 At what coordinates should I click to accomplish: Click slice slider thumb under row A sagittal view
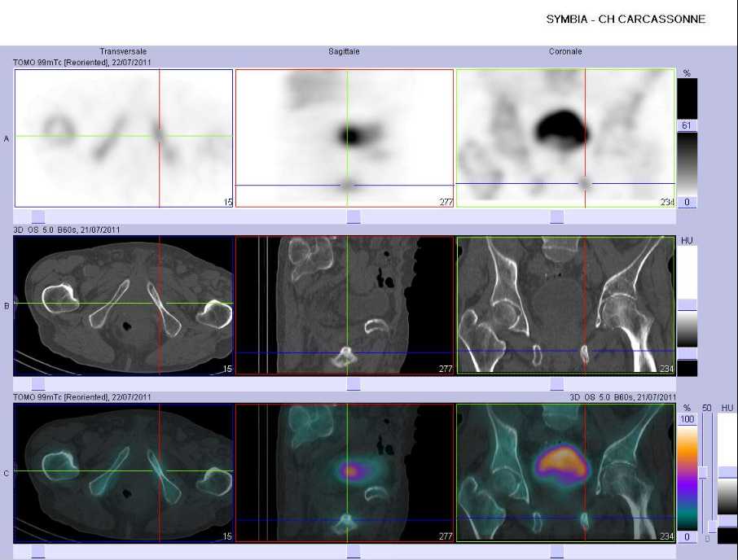354,217
